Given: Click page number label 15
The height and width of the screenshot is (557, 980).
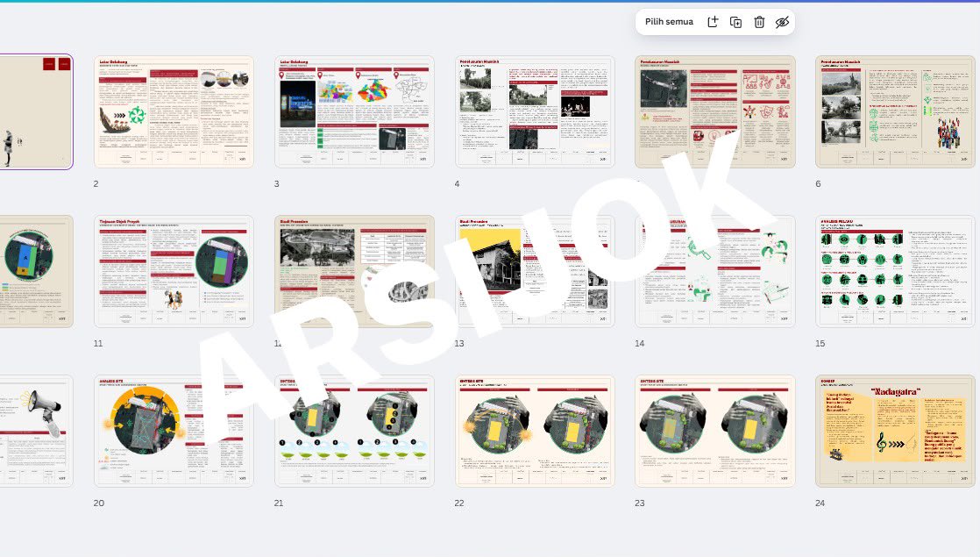Looking at the screenshot, I should [x=820, y=343].
